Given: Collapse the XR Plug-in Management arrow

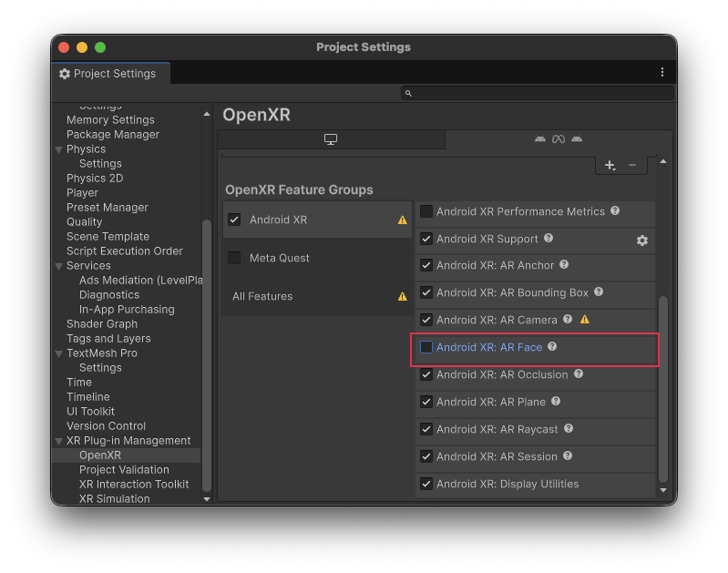Looking at the screenshot, I should pos(58,441).
